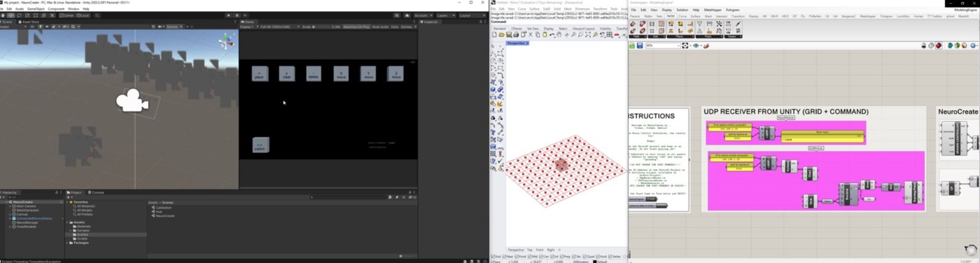Click Grasshopper sketch pen icon

706,45
